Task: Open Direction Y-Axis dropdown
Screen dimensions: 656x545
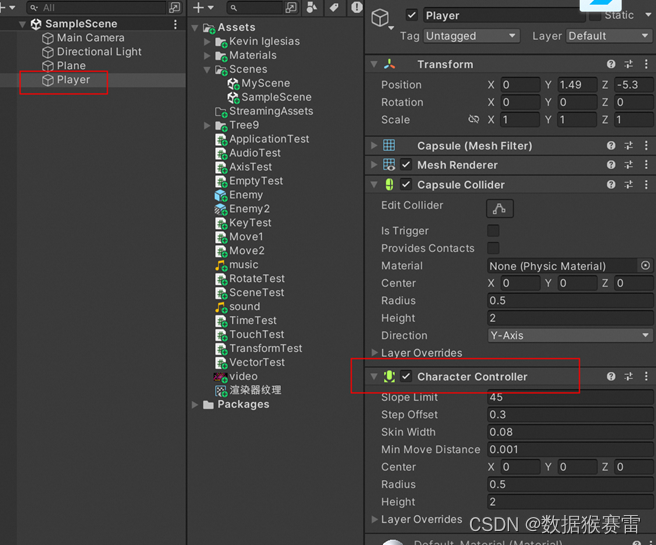Action: [570, 335]
